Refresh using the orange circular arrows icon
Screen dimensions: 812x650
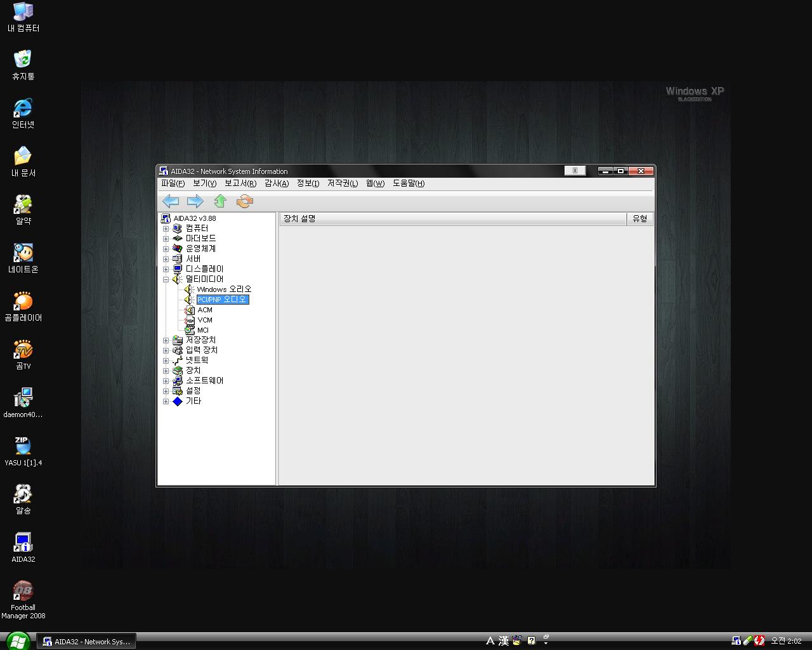244,201
